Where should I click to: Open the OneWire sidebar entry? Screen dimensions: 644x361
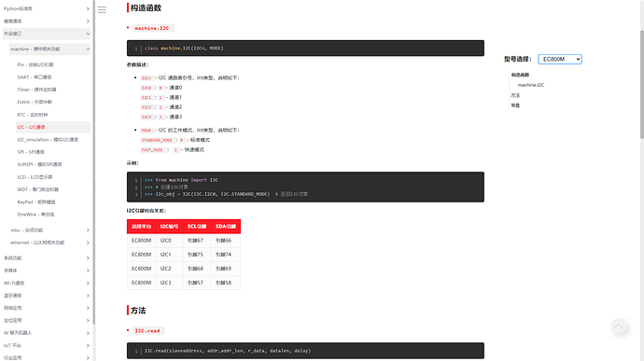click(x=35, y=215)
